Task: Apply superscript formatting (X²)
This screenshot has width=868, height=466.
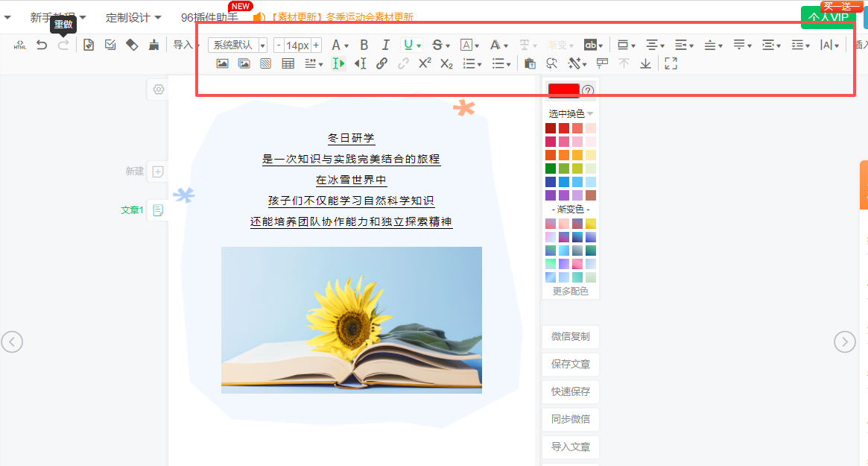Action: click(x=425, y=64)
